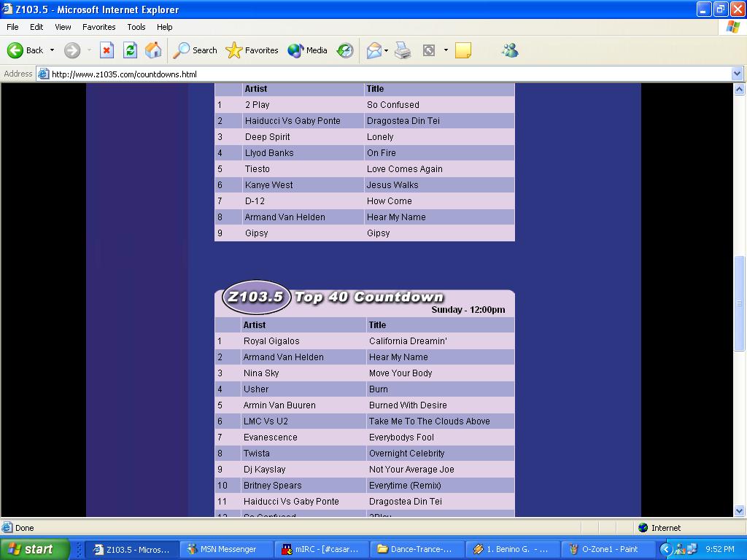Switch to mIRC taskbar button
This screenshot has width=747, height=560.
(x=322, y=549)
